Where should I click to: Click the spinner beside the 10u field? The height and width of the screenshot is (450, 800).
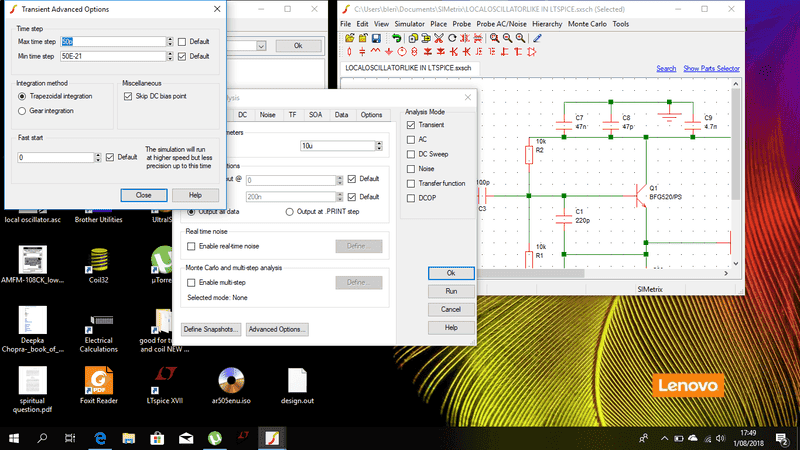click(x=379, y=146)
